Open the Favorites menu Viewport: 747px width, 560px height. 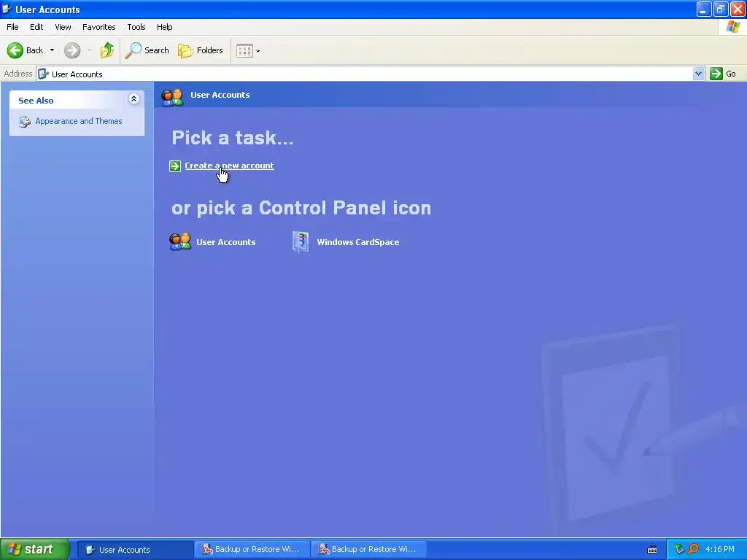pyautogui.click(x=98, y=27)
